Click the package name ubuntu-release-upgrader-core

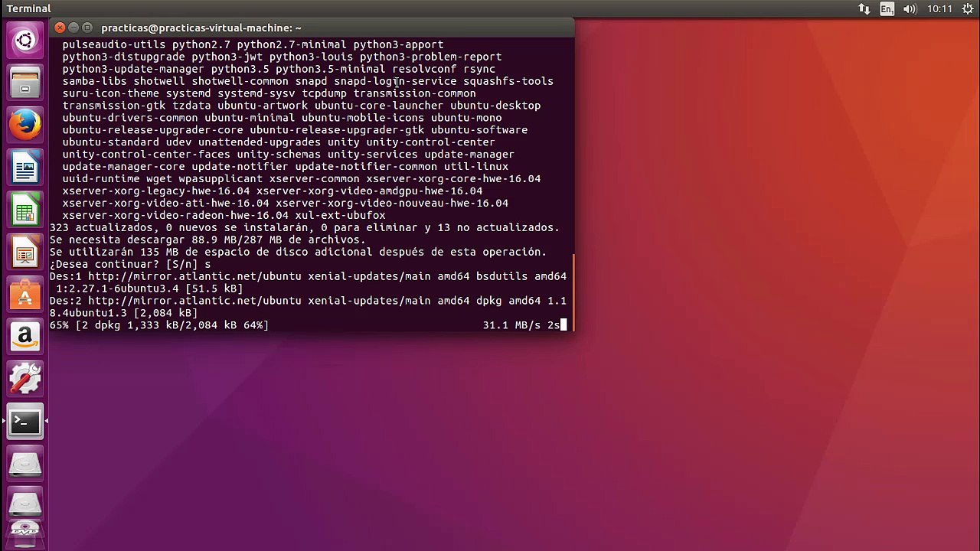pyautogui.click(x=153, y=130)
